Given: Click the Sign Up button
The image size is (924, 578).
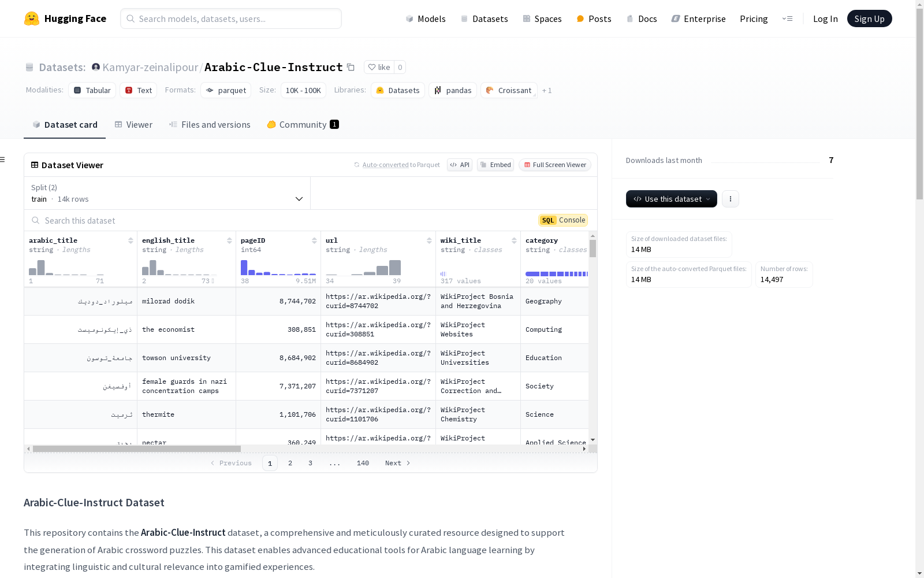Looking at the screenshot, I should tap(869, 18).
